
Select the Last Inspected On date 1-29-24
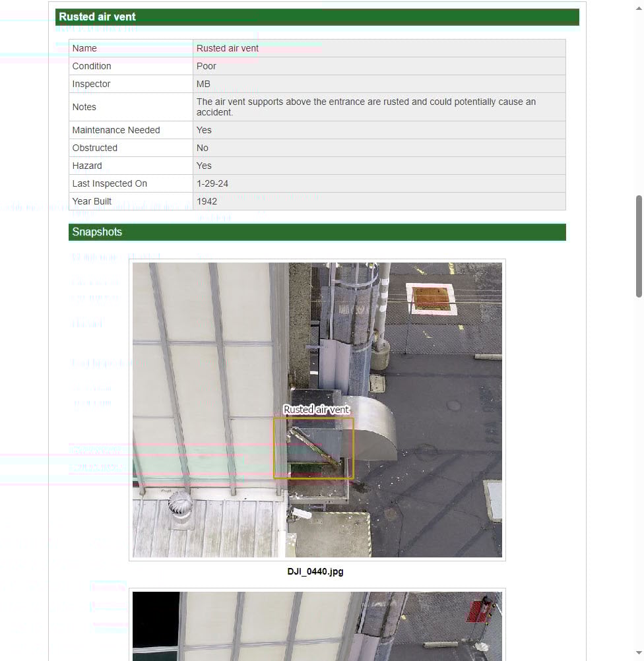212,183
